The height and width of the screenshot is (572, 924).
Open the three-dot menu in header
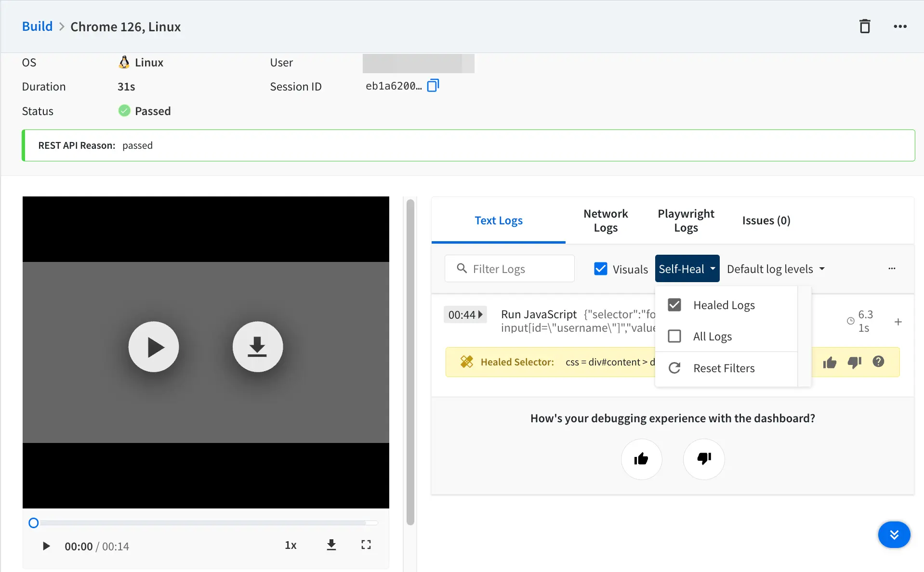click(x=900, y=26)
